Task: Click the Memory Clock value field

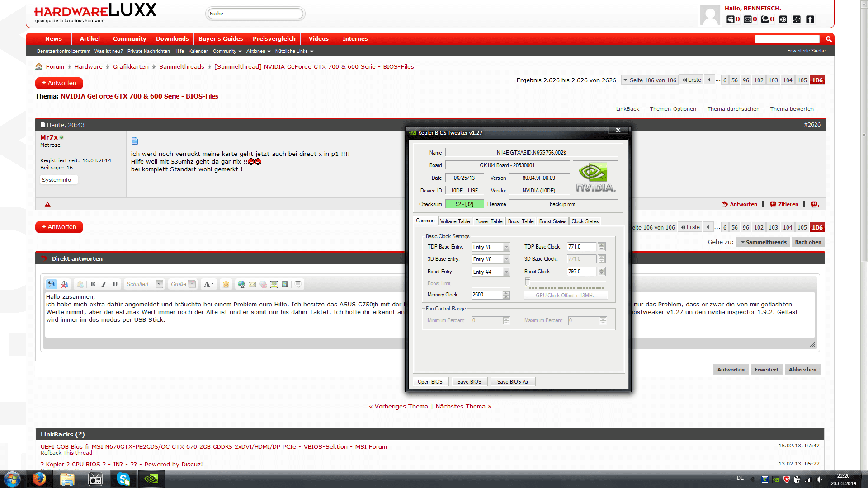Action: point(487,295)
